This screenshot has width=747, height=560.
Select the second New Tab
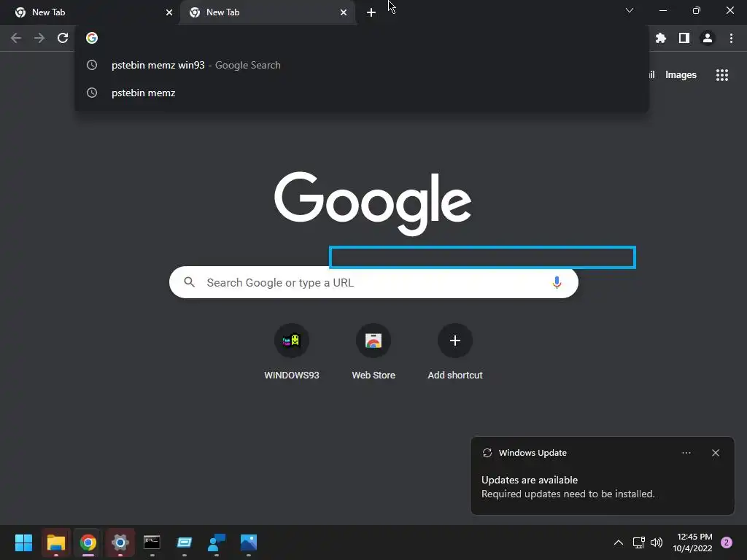[267, 12]
